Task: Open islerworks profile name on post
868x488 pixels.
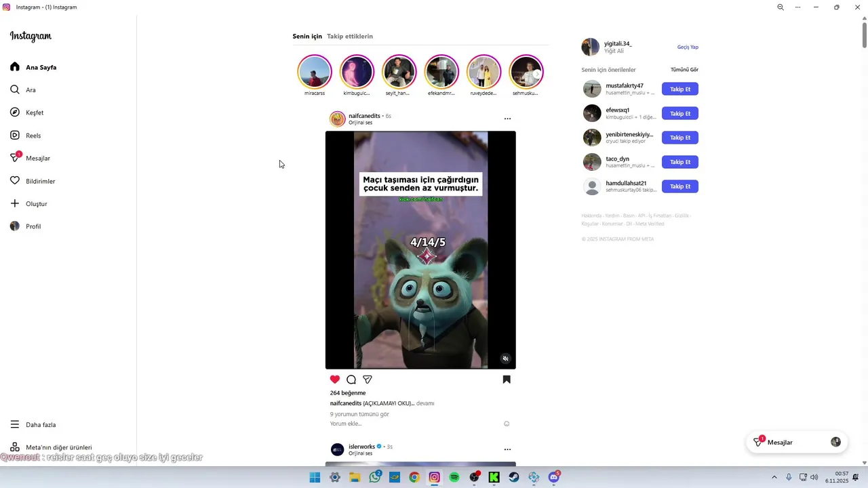Action: [361, 447]
